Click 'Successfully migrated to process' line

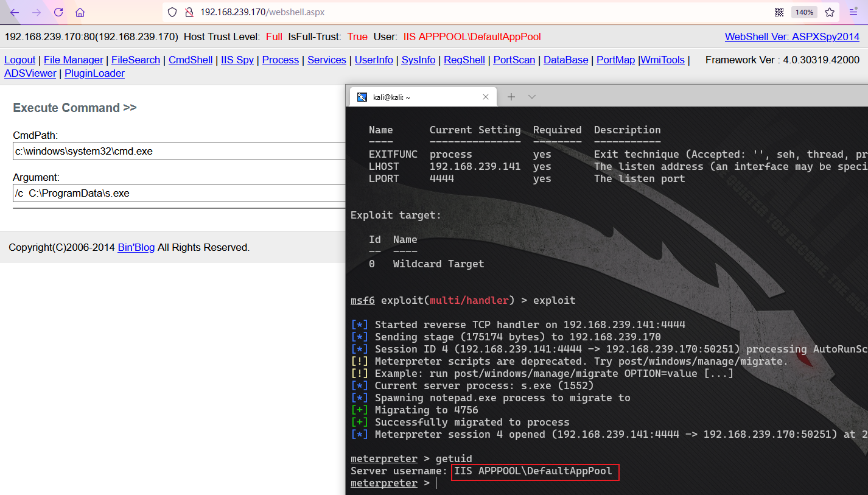460,422
